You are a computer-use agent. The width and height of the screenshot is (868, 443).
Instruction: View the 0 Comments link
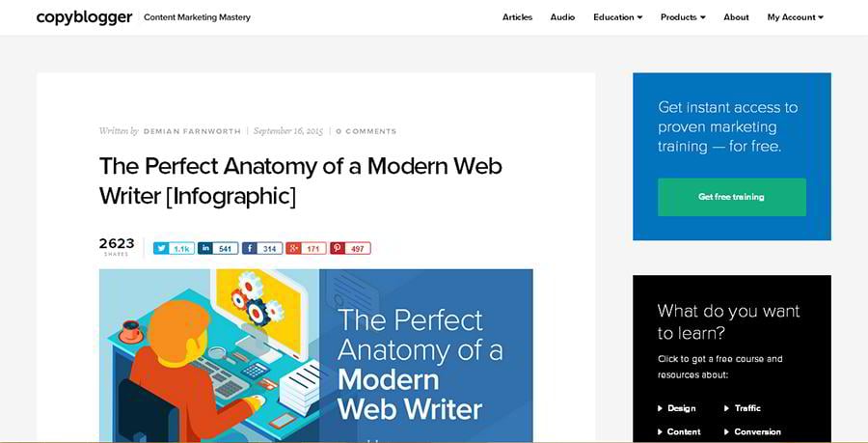(366, 131)
